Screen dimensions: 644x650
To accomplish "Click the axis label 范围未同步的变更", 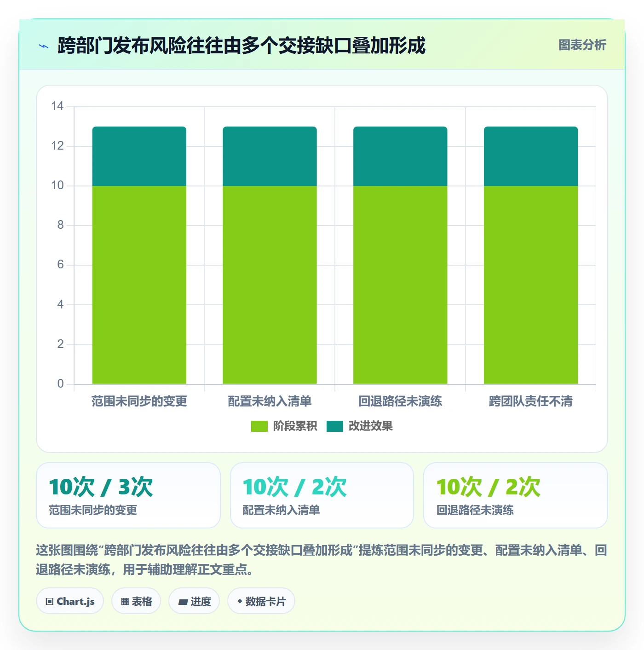I will pos(139,401).
